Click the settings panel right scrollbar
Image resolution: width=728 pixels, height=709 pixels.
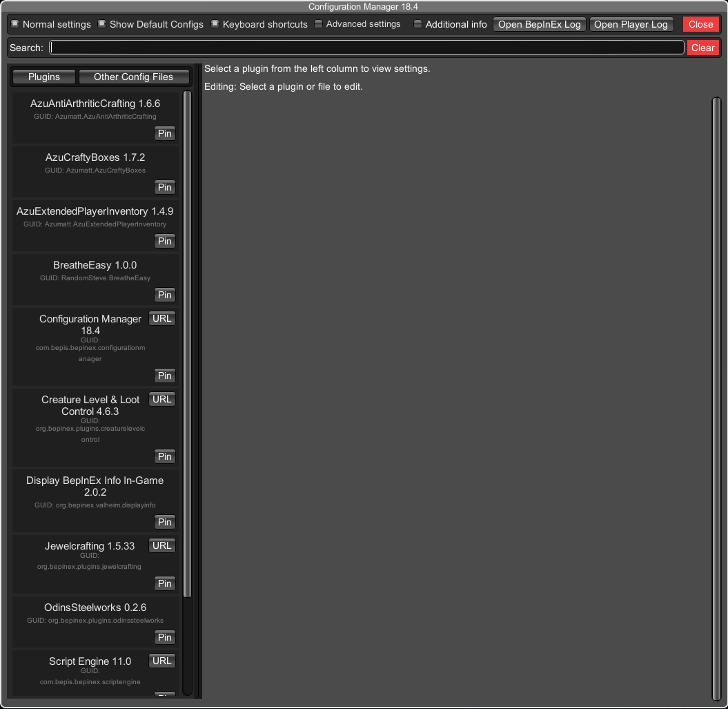tap(716, 398)
